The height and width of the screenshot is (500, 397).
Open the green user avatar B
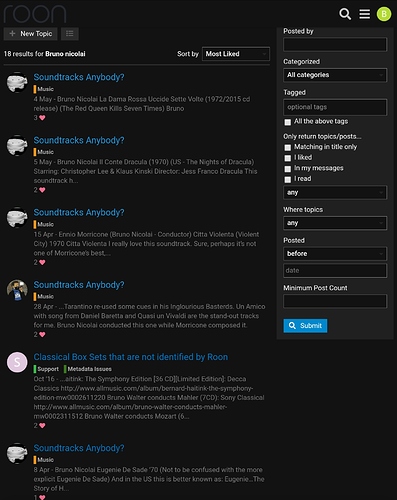[384, 14]
